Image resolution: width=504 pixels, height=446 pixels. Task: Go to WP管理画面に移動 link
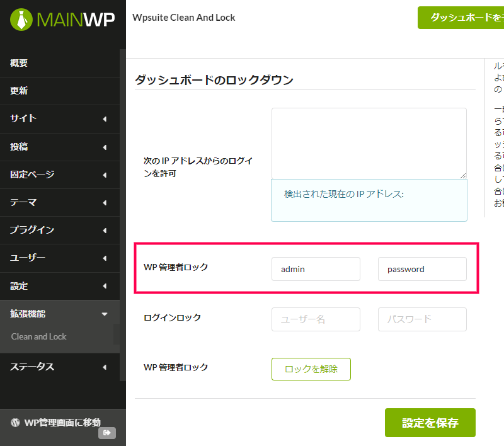[62, 423]
